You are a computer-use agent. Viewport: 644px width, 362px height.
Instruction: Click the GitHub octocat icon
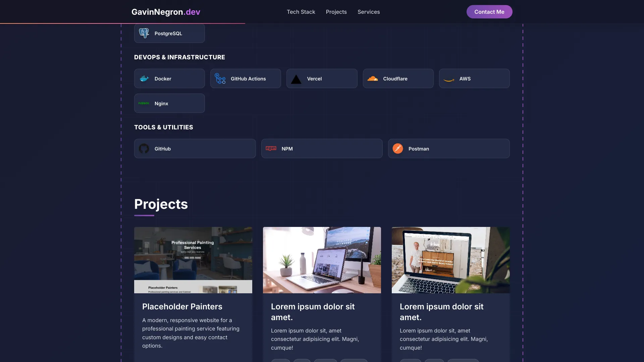coord(144,148)
